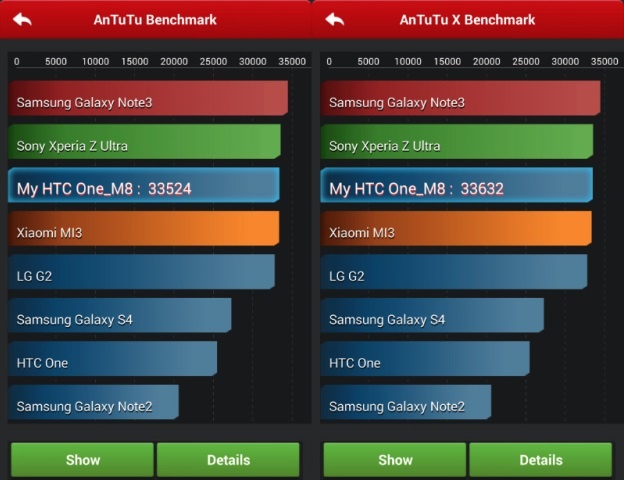This screenshot has width=624, height=480.
Task: Select Sony Xperia Z Ultra bar in AnTuTu X Benchmark
Action: (457, 142)
